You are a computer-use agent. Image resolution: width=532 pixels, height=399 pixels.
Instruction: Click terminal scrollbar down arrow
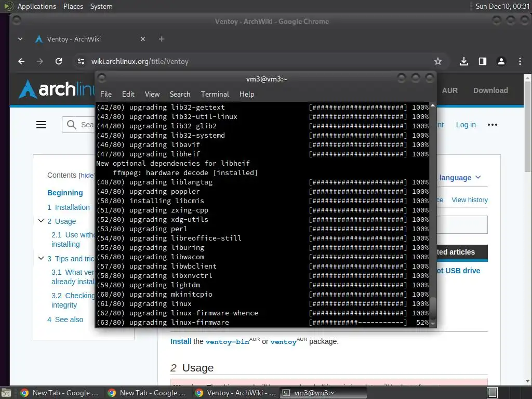pyautogui.click(x=433, y=324)
